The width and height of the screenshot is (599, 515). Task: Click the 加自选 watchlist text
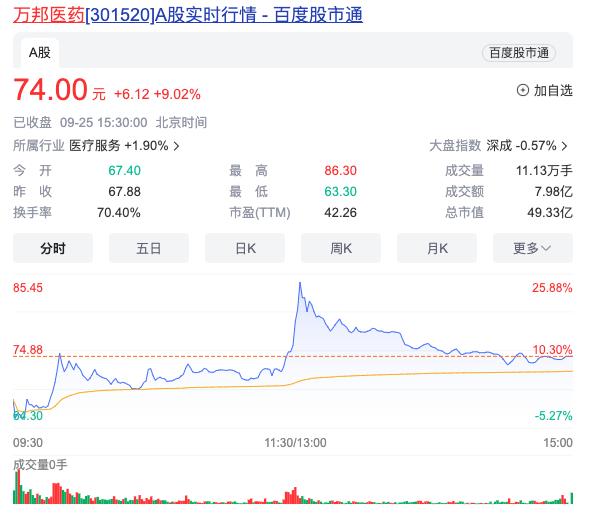pos(553,91)
